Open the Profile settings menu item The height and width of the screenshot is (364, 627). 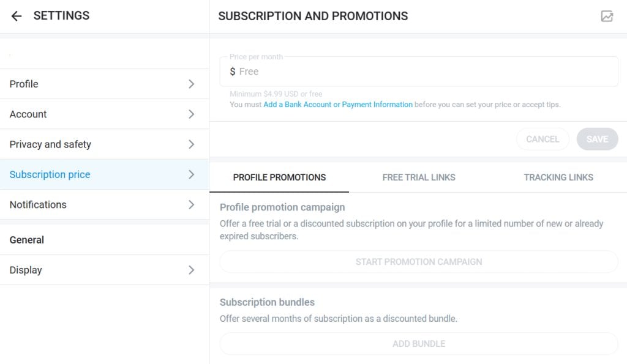tap(24, 84)
